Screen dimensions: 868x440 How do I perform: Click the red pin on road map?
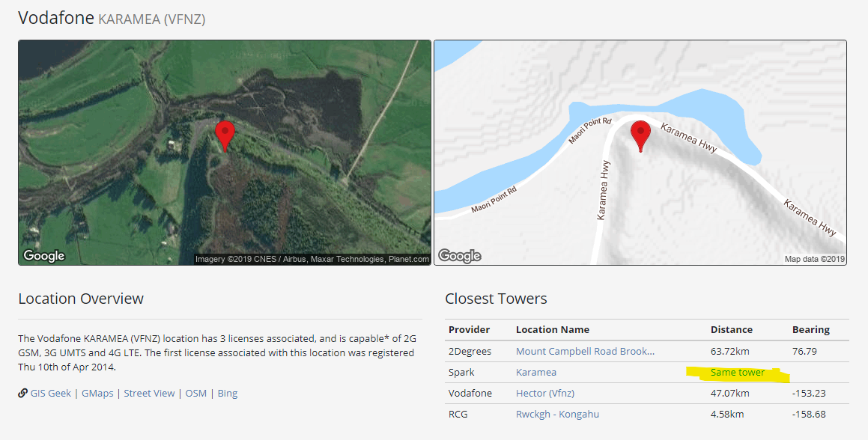click(x=641, y=135)
